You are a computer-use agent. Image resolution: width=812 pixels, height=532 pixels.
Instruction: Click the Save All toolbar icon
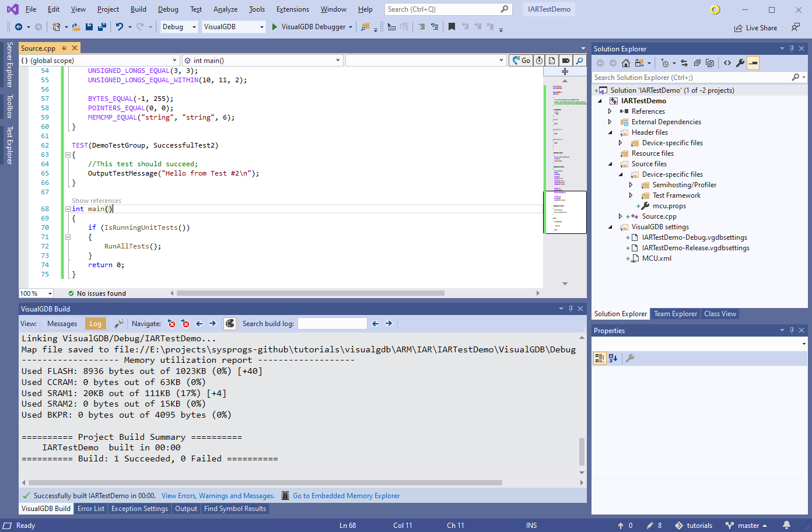pyautogui.click(x=102, y=27)
